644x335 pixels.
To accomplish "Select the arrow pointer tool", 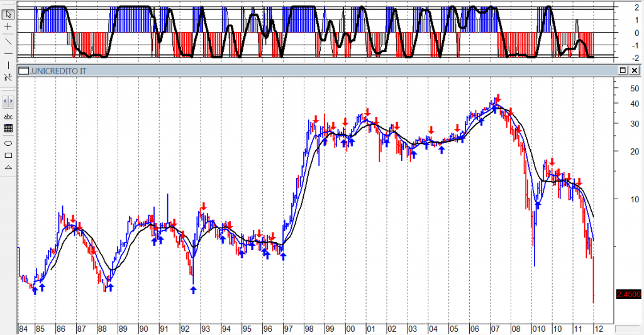I will click(8, 14).
